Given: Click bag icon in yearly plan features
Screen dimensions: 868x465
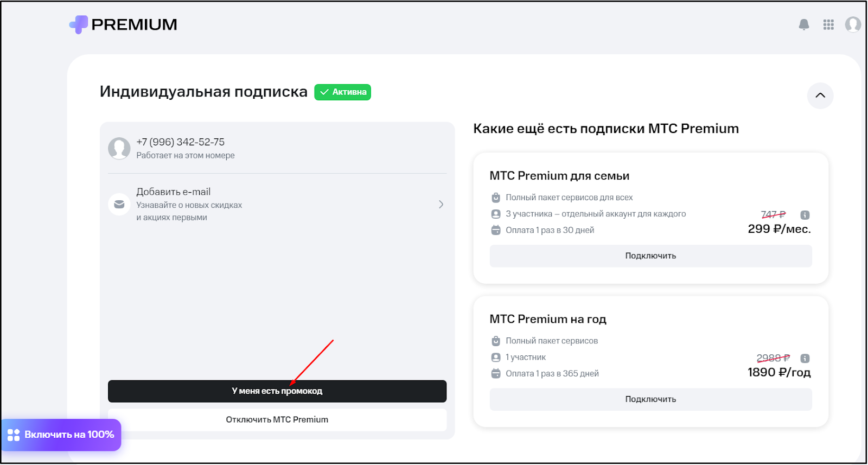Looking at the screenshot, I should [496, 341].
